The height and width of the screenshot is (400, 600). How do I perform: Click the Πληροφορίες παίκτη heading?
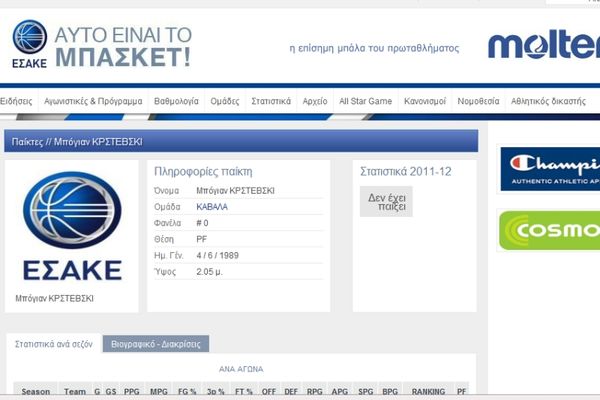[x=203, y=171]
